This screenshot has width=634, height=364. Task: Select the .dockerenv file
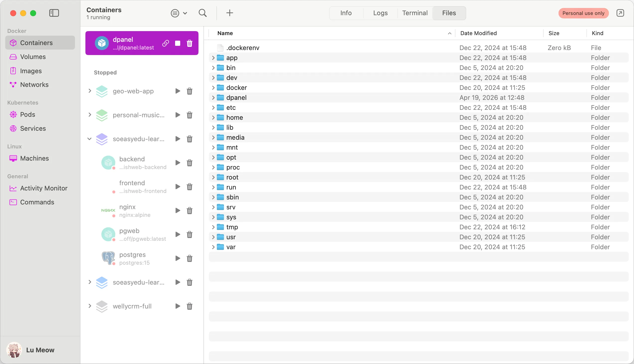(x=419, y=48)
